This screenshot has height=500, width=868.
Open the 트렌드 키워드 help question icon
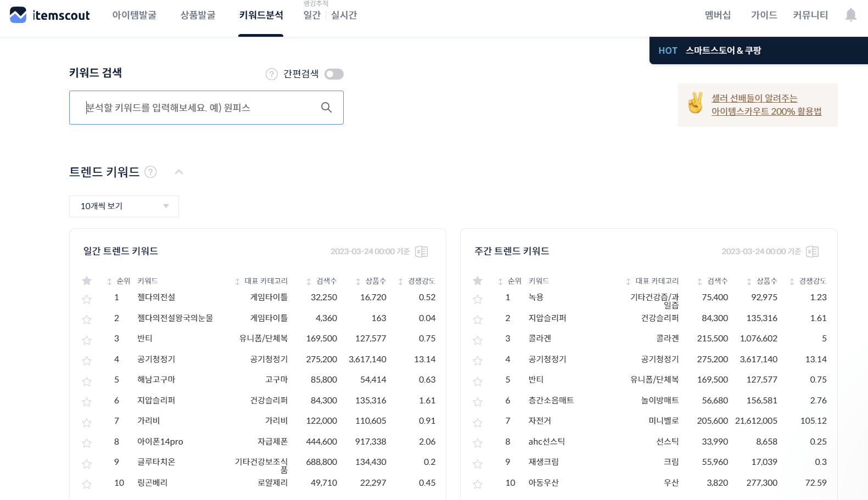click(x=150, y=172)
